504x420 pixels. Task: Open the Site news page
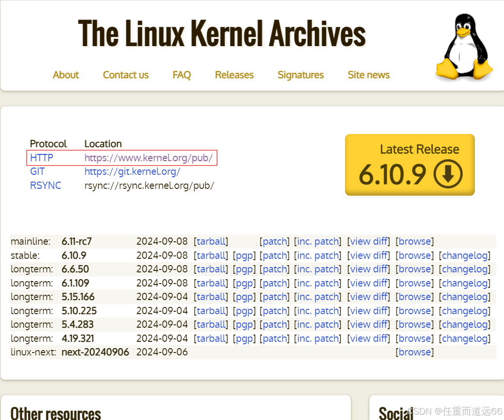[369, 75]
